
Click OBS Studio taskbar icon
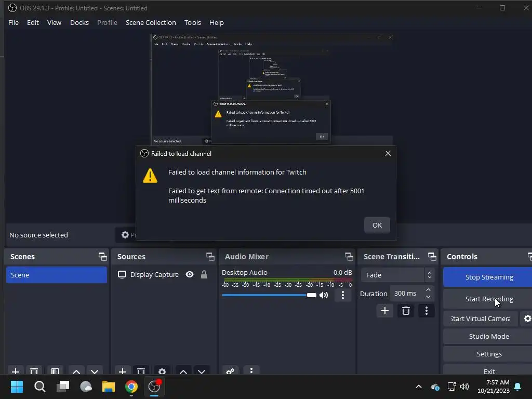154,387
